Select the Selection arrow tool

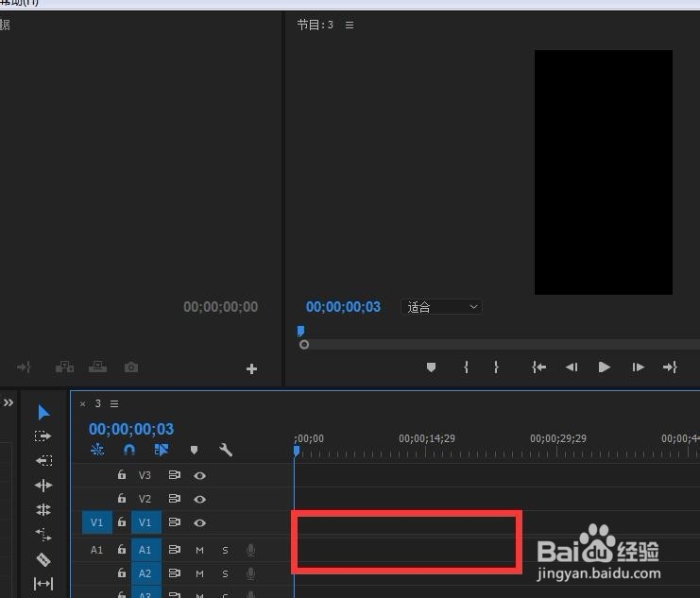[43, 412]
